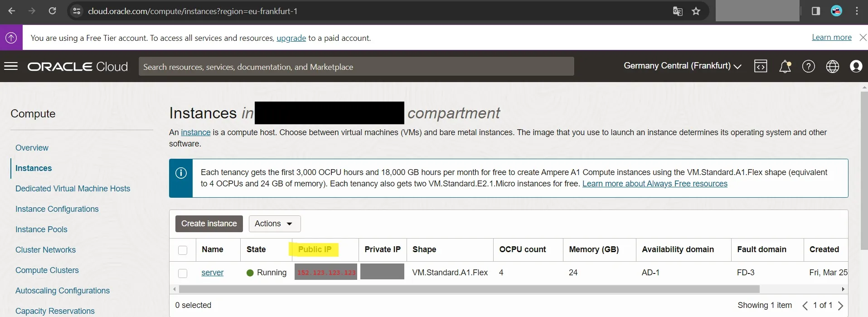This screenshot has width=868, height=317.
Task: Open Compute Clusters
Action: 47,270
